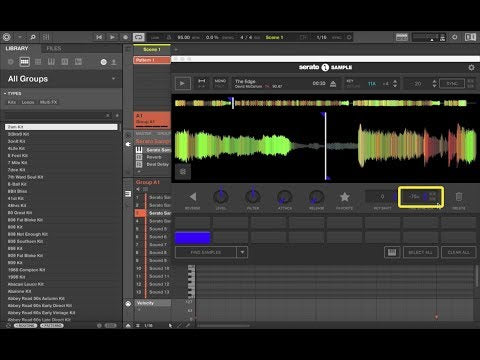Click the Reverse arrow icon

[193, 197]
